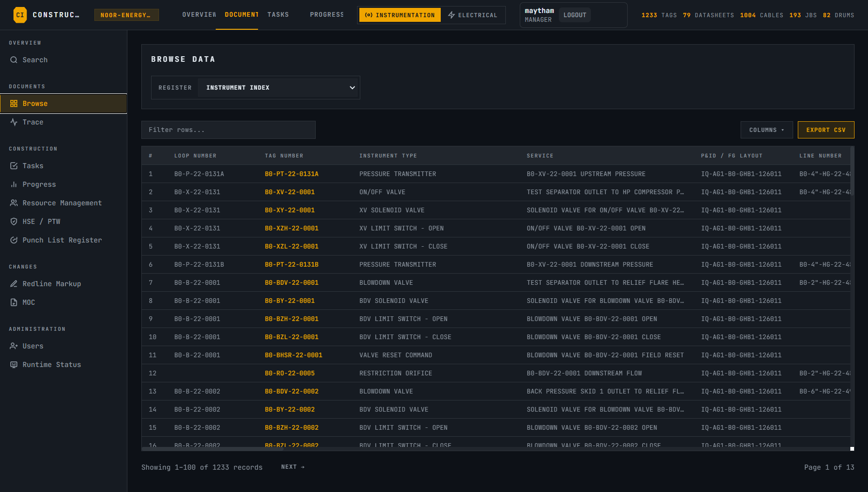Open the Tasks top tab
868x492 pixels.
(278, 15)
